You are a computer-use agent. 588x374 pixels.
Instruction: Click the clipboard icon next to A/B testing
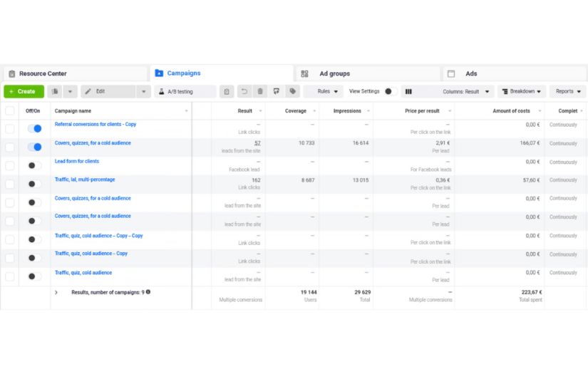(227, 91)
